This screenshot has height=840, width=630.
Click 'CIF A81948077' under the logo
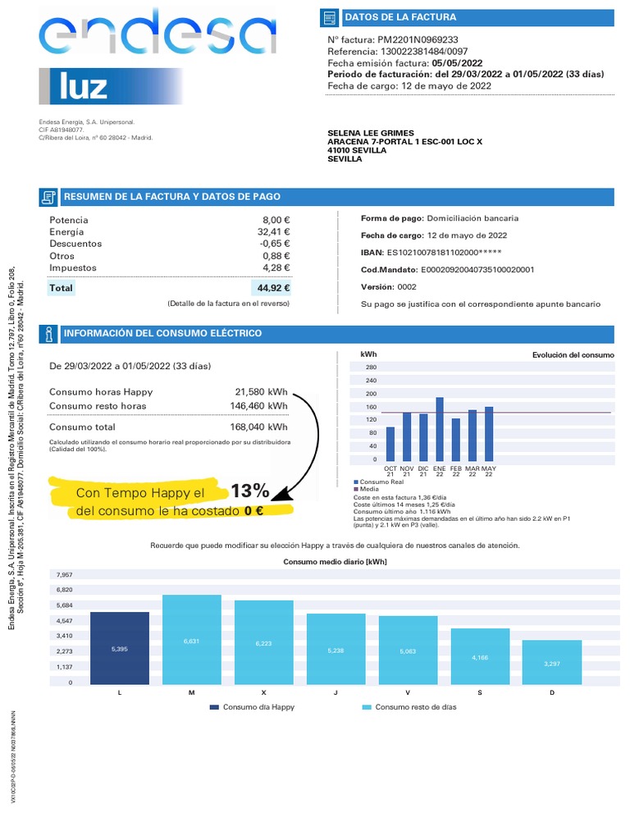pyautogui.click(x=61, y=130)
